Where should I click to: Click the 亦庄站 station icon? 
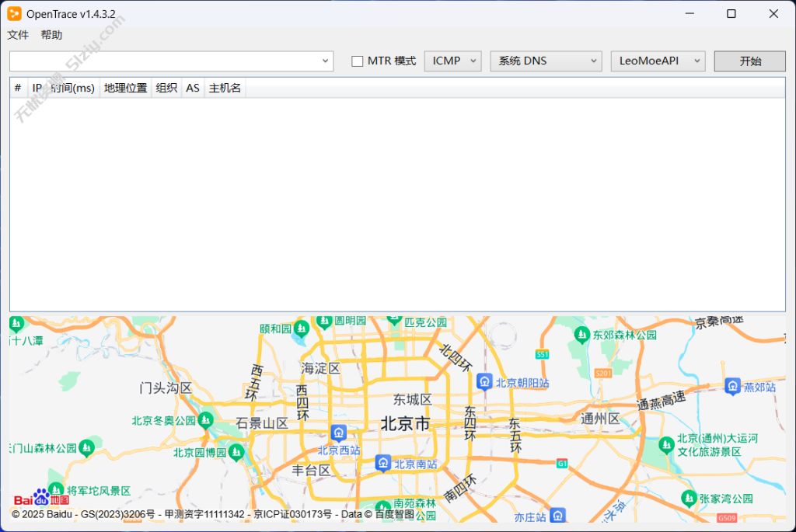pos(557,514)
